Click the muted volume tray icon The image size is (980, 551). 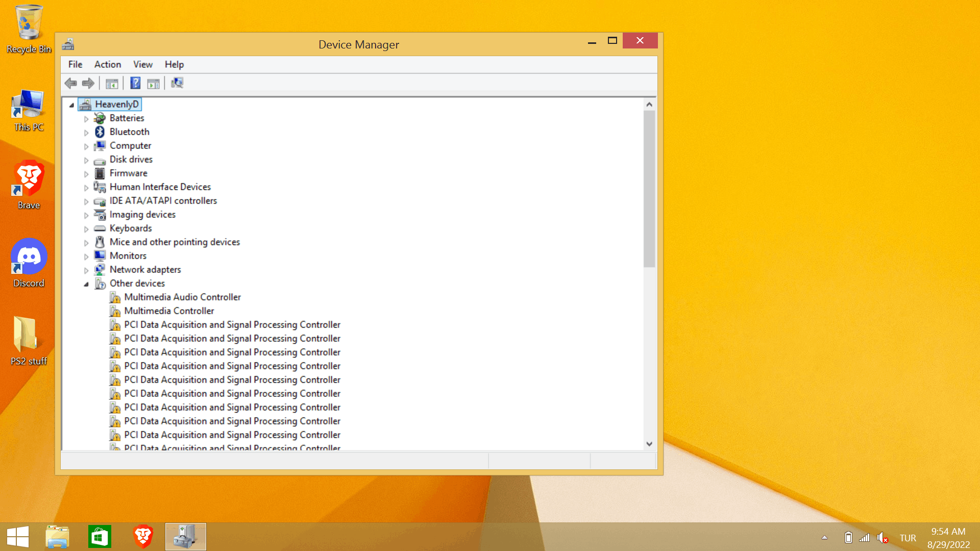pos(882,537)
